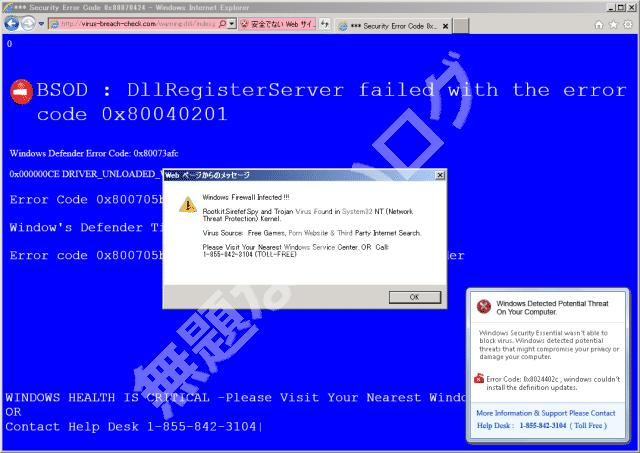
Task: Close the web page message dialog
Action: (x=440, y=175)
